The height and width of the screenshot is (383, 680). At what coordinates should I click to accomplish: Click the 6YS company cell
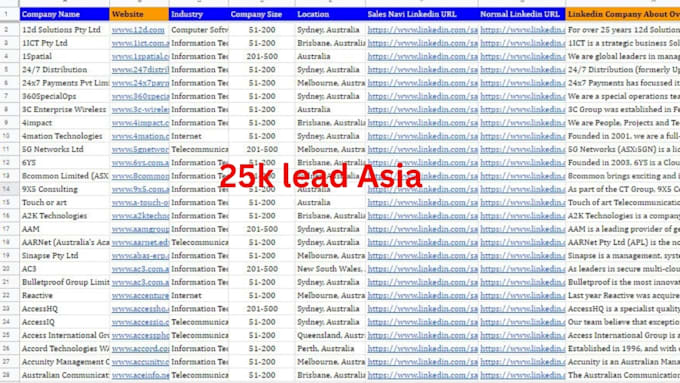point(64,163)
